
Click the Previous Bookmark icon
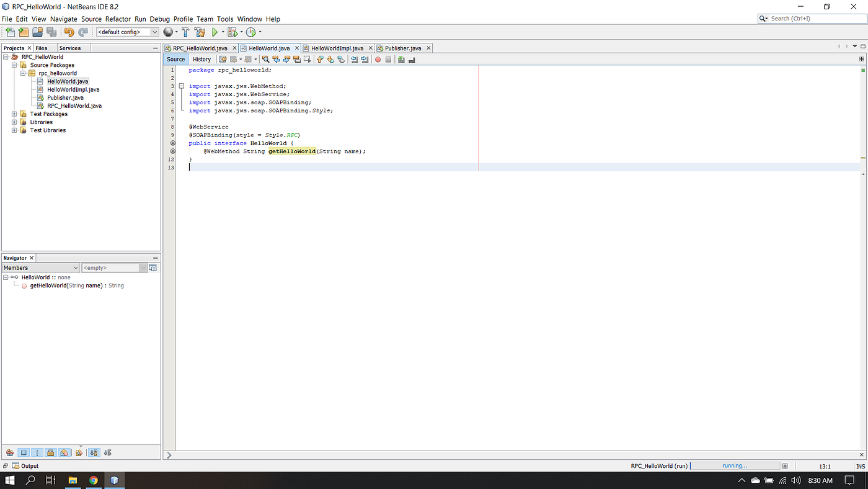coord(320,60)
